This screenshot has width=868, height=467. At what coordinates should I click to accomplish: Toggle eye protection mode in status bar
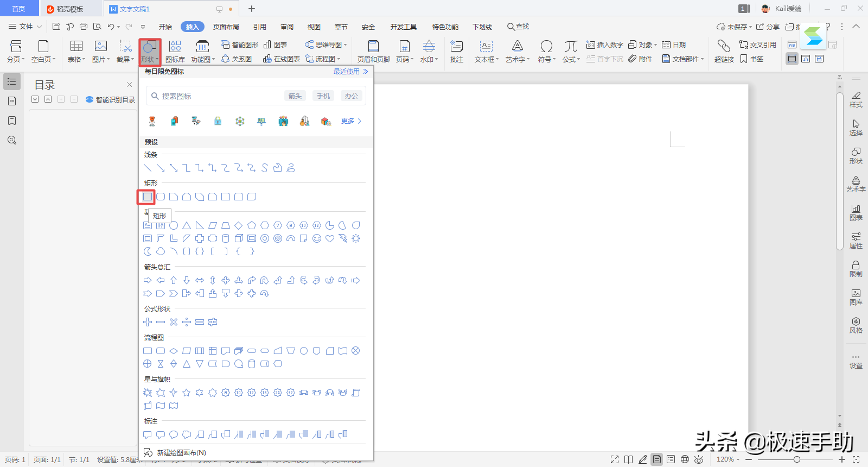pyautogui.click(x=699, y=459)
